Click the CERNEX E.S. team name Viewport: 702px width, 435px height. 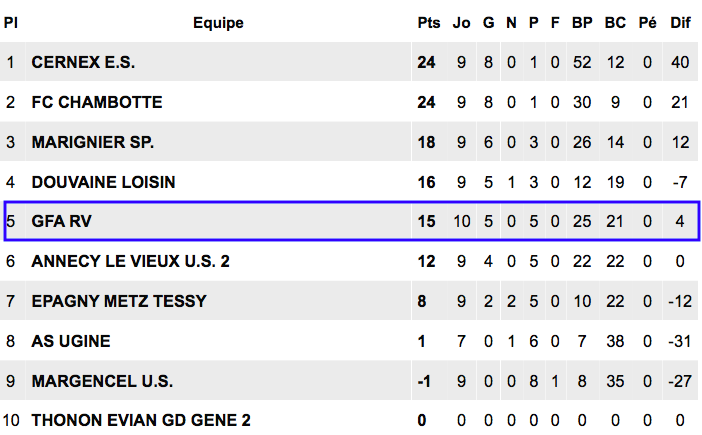pos(83,62)
